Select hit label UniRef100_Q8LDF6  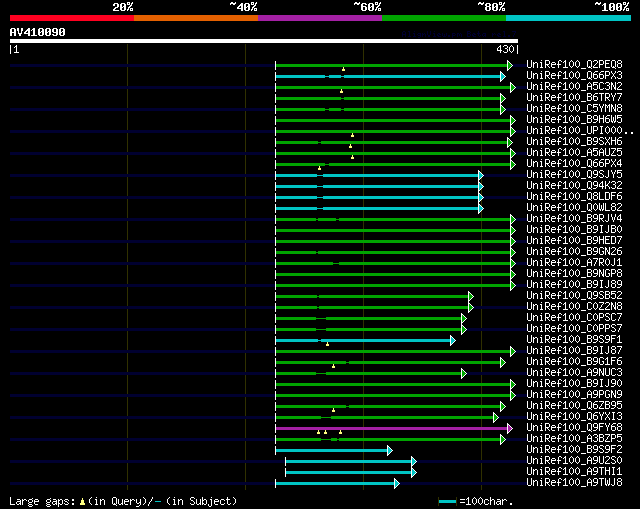[x=574, y=197]
